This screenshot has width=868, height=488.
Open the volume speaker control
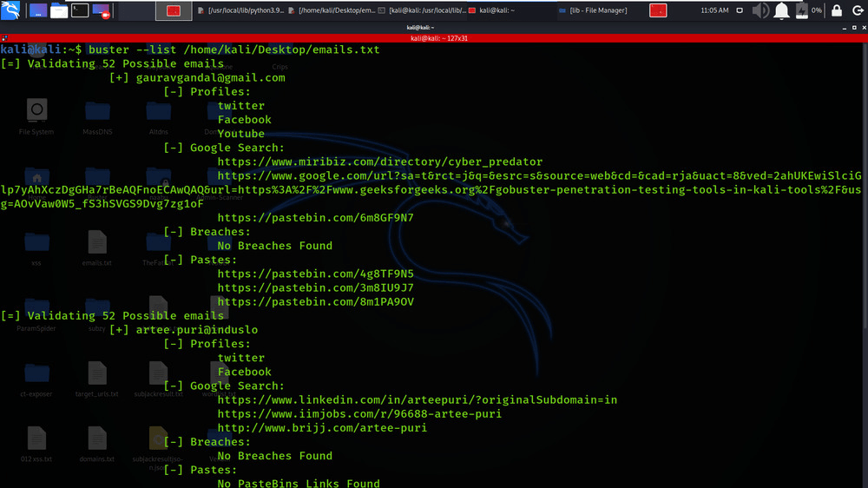pyautogui.click(x=760, y=10)
